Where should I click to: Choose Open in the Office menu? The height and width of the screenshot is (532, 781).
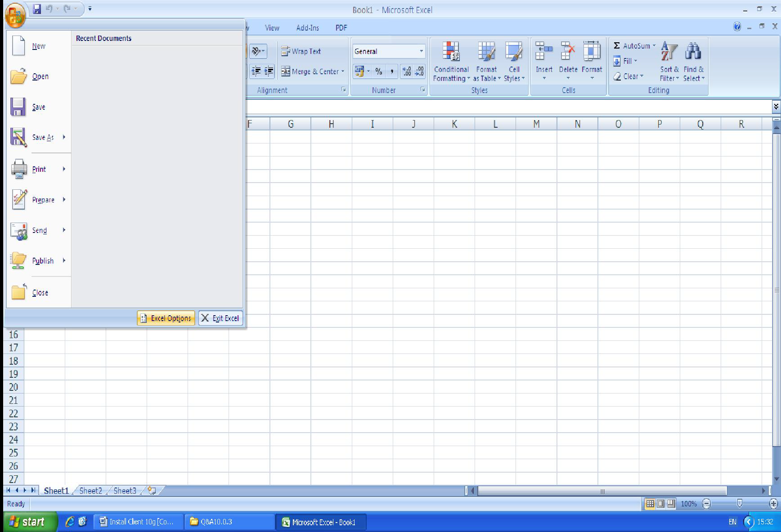(39, 76)
